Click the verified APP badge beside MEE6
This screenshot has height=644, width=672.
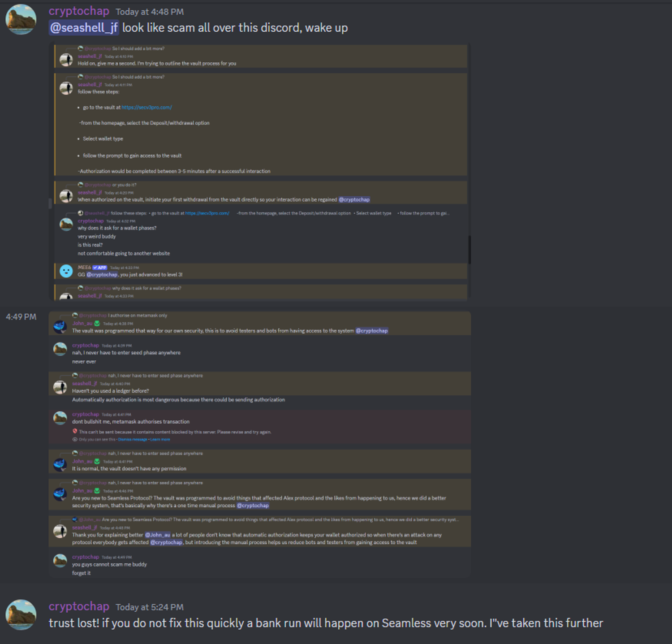tap(100, 268)
